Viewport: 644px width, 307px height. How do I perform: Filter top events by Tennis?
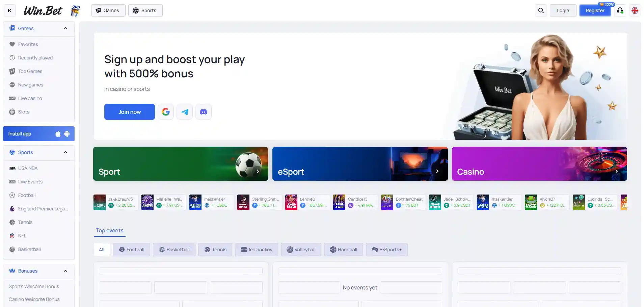point(215,250)
